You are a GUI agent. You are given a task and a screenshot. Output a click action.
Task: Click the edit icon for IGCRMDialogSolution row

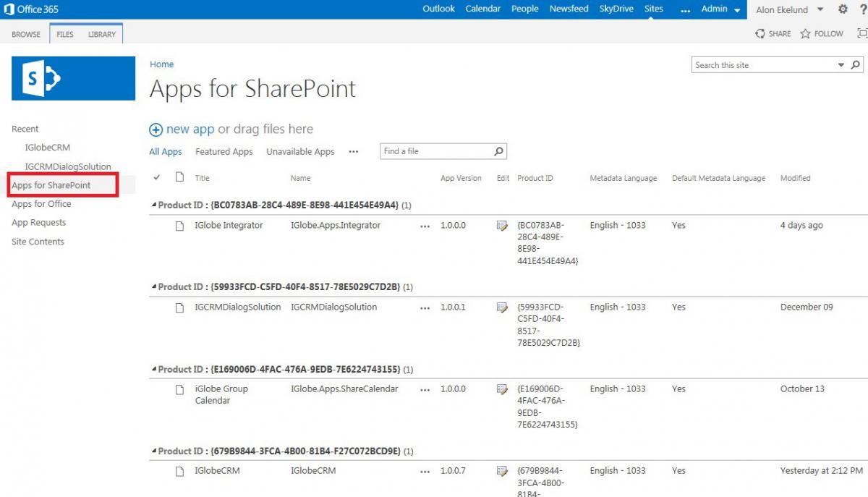click(x=502, y=307)
